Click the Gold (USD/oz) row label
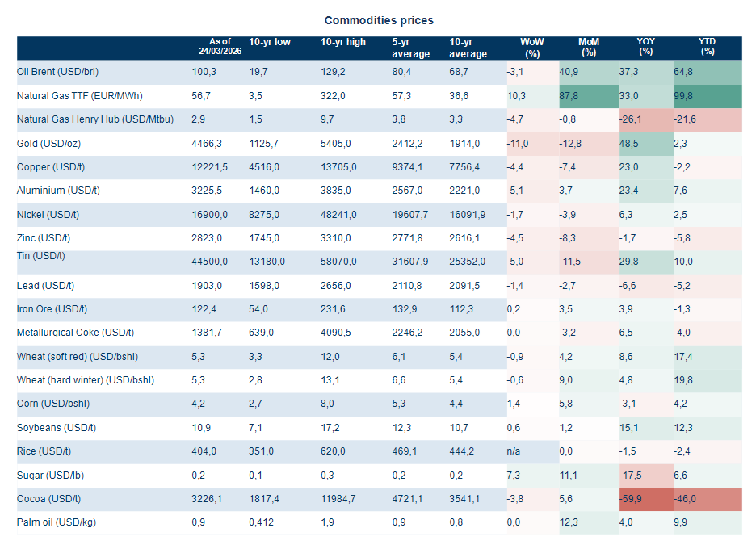756x549 pixels. (48, 144)
